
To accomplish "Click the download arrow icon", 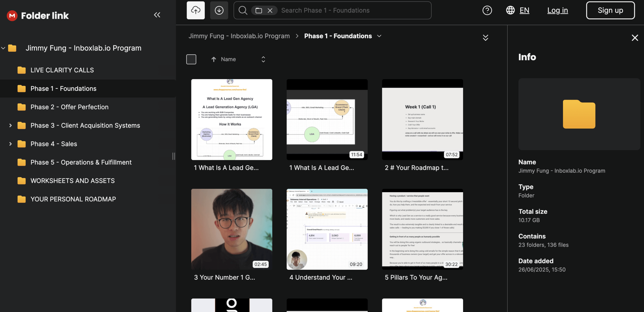I will pos(219,10).
